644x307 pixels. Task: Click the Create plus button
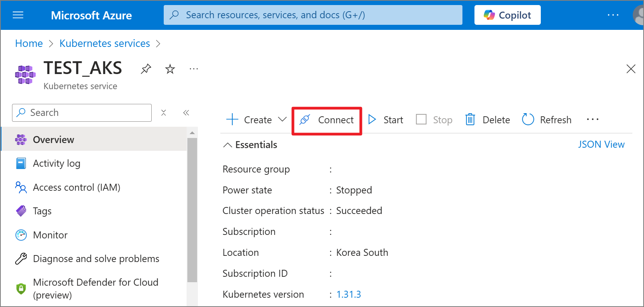[249, 120]
